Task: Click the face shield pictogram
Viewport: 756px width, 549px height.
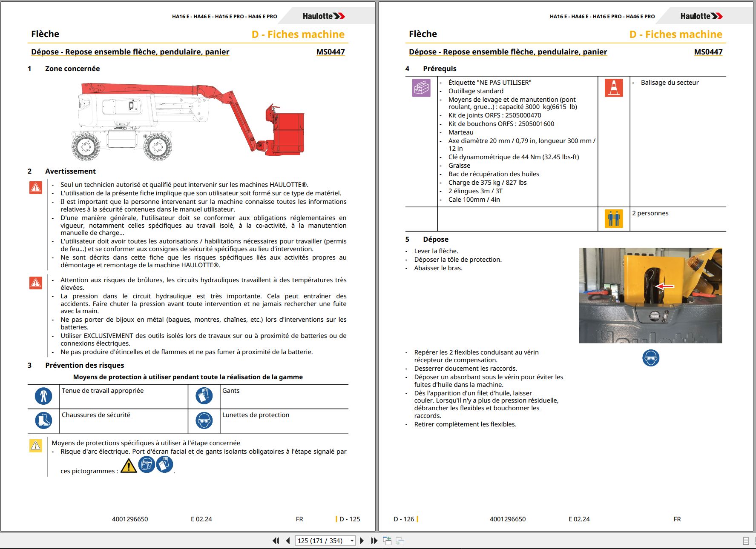Action: coord(147,465)
